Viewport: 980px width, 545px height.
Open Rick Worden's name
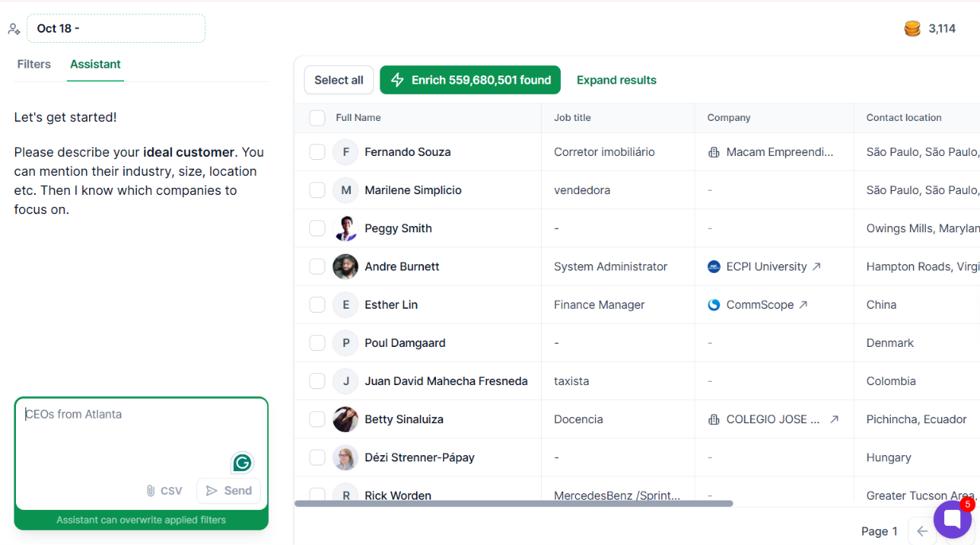pyautogui.click(x=398, y=495)
